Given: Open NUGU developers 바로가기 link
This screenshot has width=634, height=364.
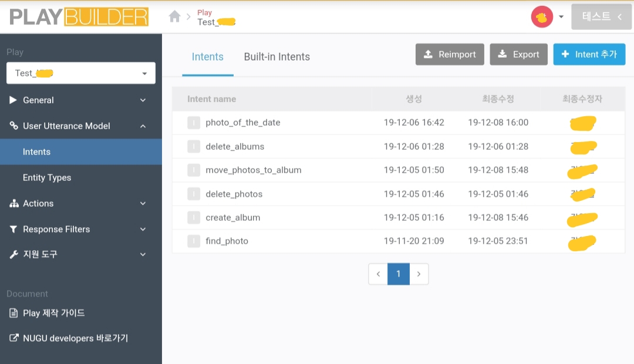Looking at the screenshot, I should [76, 338].
